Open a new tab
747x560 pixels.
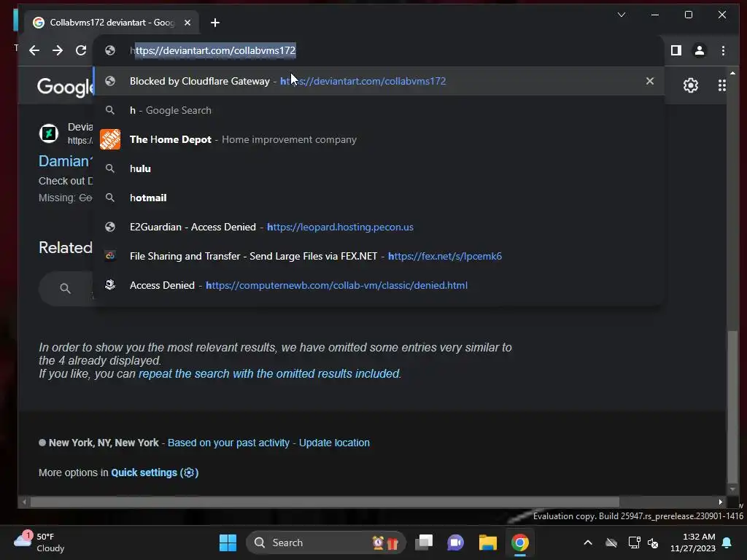[x=215, y=23]
